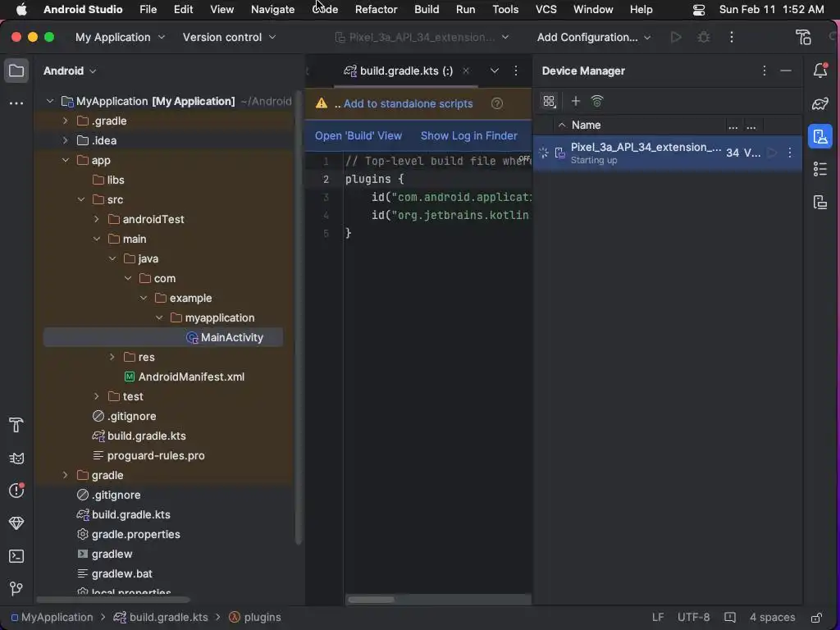Open the Navigate menu

coord(272,10)
